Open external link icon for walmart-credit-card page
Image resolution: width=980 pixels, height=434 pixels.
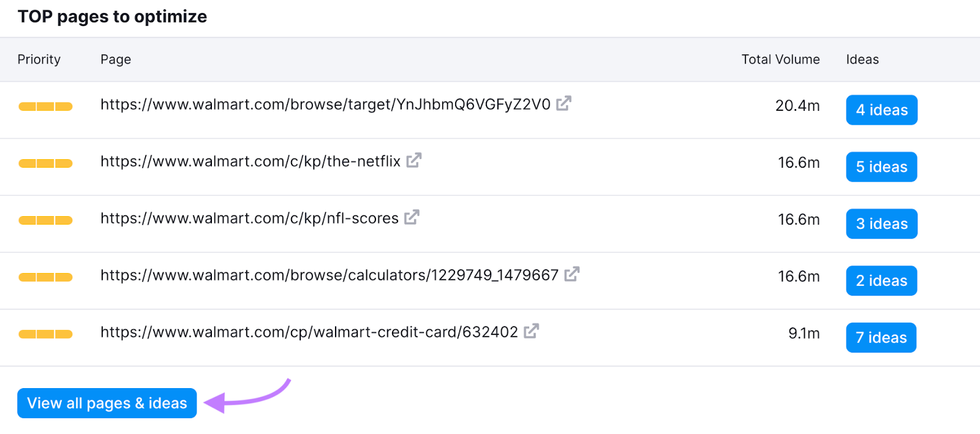[x=531, y=331]
